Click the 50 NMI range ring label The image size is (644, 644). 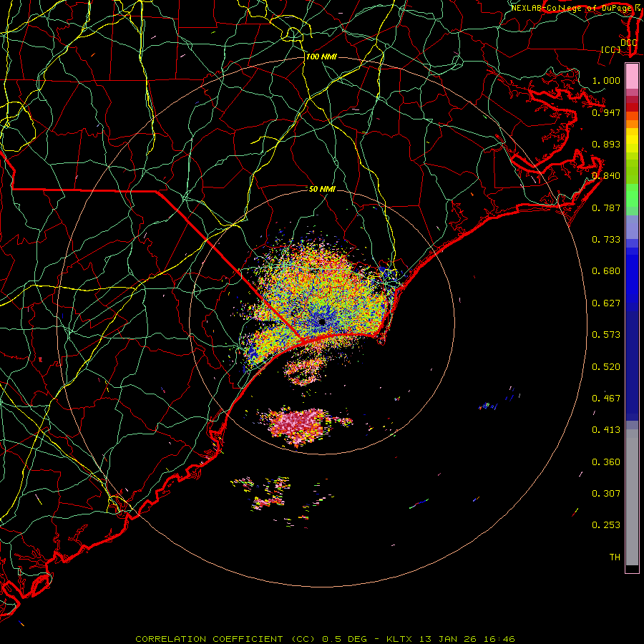point(323,189)
